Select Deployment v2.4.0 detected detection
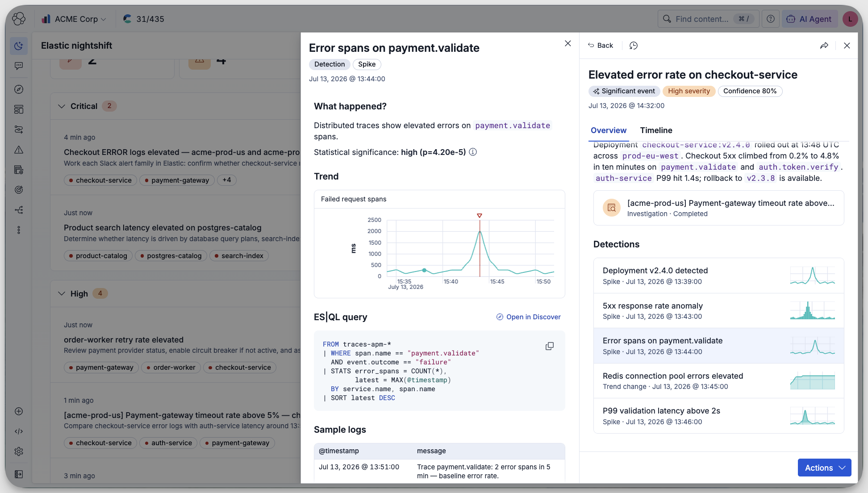Image resolution: width=868 pixels, height=493 pixels. click(x=718, y=276)
